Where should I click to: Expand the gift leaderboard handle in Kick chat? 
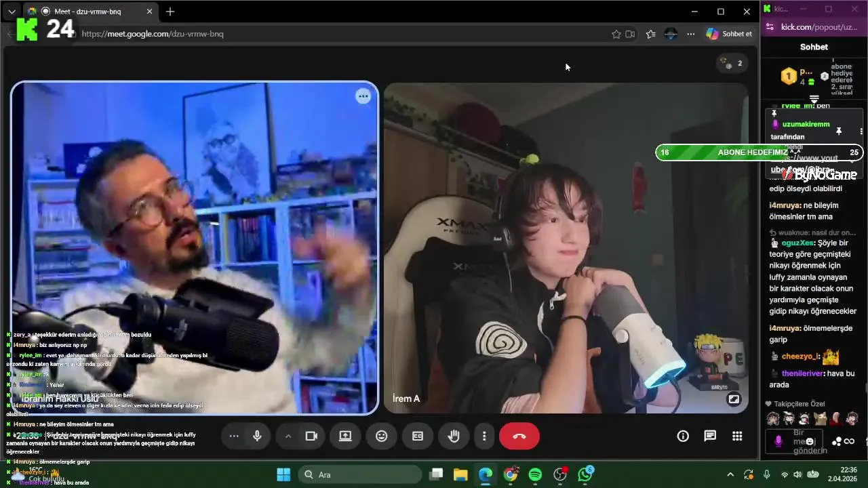[x=814, y=99]
